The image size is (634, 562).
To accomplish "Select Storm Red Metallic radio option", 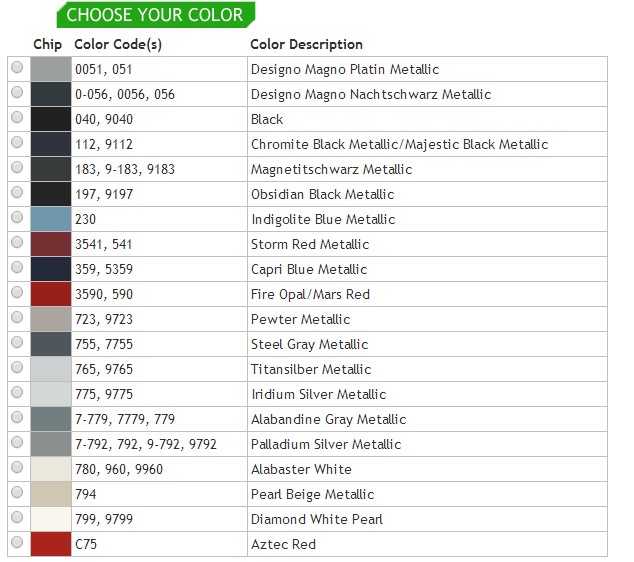I will click(x=17, y=242).
